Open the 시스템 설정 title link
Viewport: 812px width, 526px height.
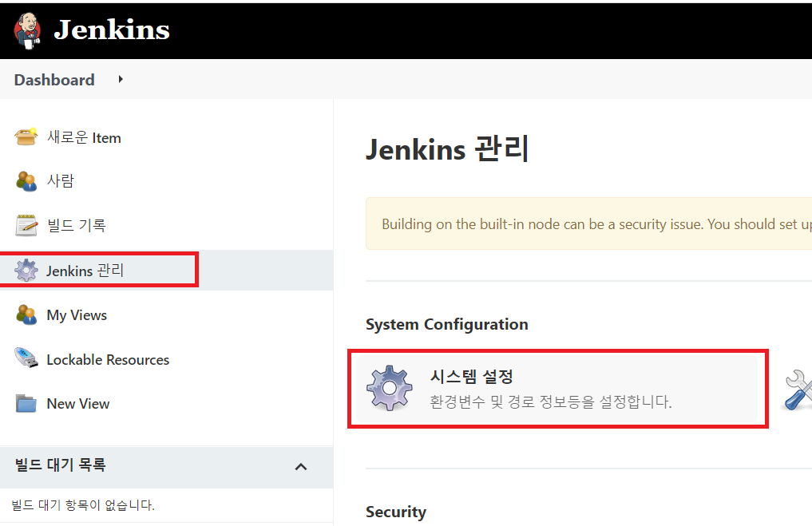point(472,377)
